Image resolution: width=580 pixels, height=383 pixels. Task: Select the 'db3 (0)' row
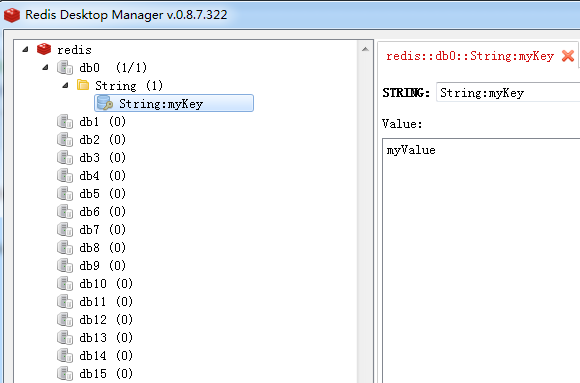pos(102,158)
